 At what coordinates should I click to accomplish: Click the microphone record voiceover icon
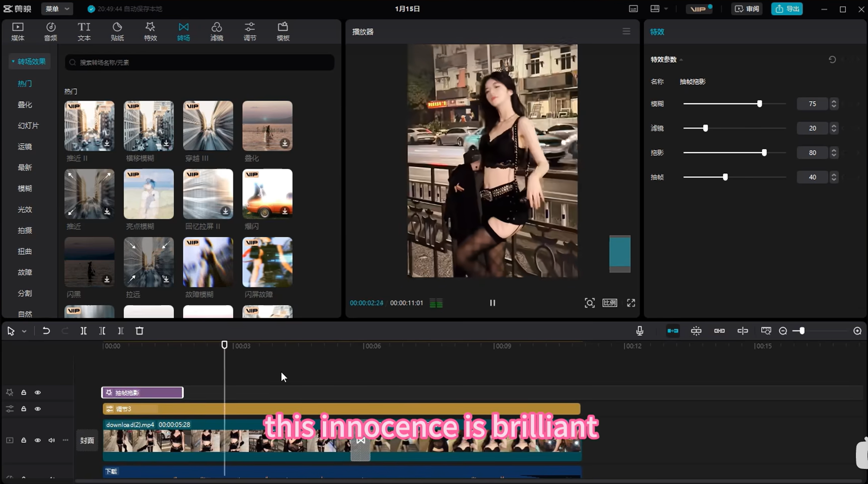click(639, 331)
